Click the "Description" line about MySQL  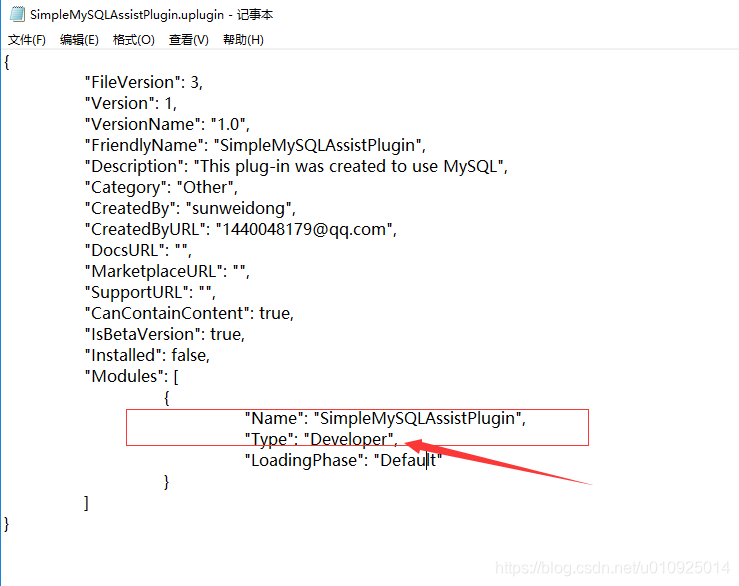pyautogui.click(x=296, y=166)
